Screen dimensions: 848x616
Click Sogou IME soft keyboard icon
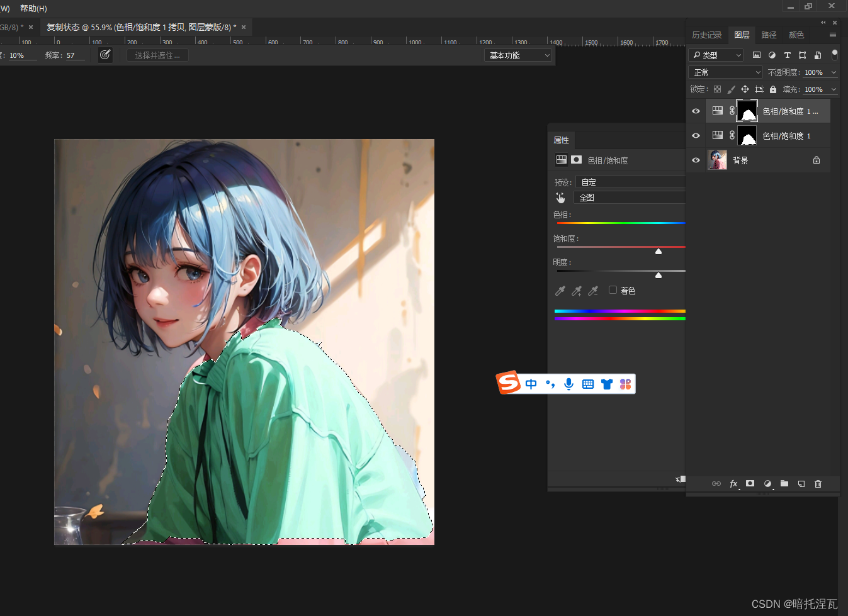(588, 384)
